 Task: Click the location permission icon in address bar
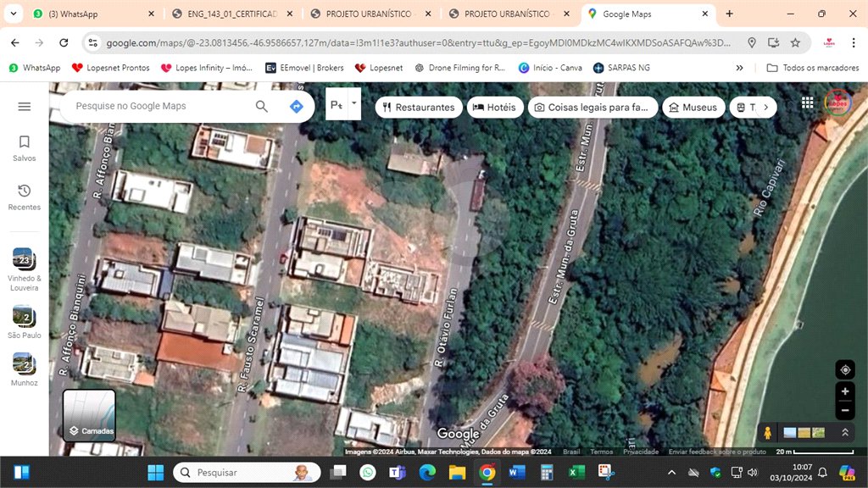[752, 42]
